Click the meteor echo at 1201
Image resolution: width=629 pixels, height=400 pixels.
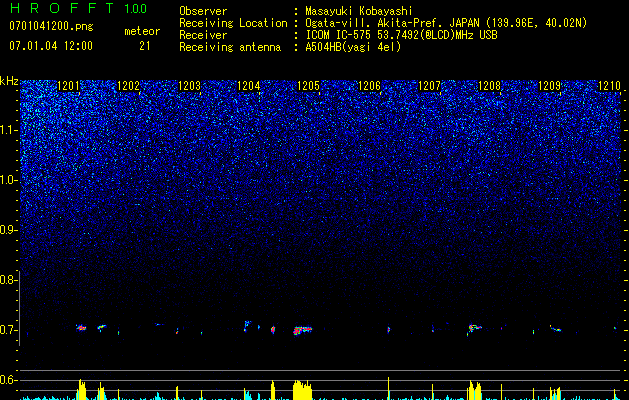pyautogui.click(x=81, y=327)
